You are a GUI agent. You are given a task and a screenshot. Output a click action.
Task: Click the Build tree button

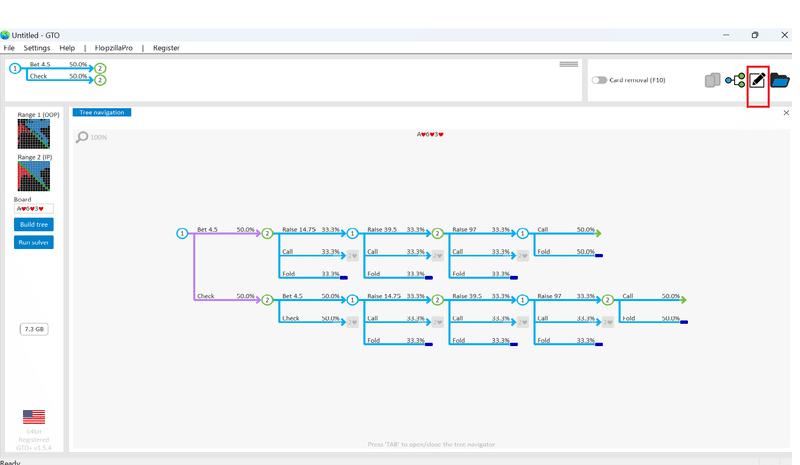click(34, 225)
